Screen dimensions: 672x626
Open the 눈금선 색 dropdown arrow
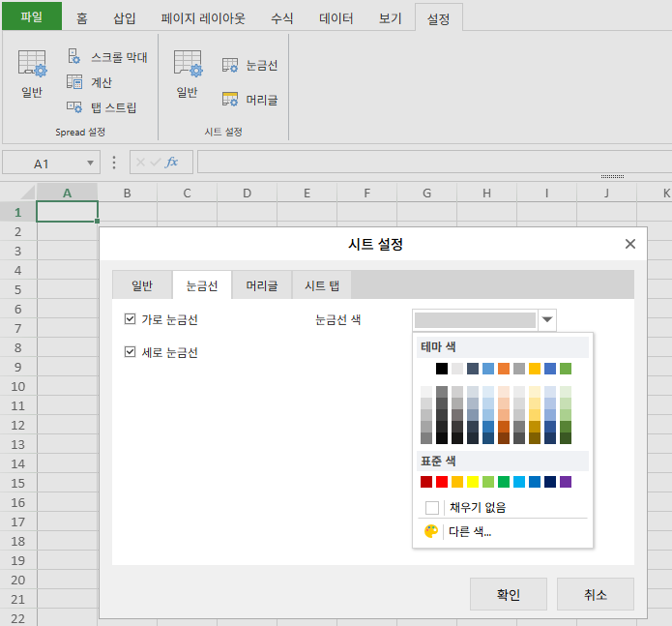pos(547,319)
